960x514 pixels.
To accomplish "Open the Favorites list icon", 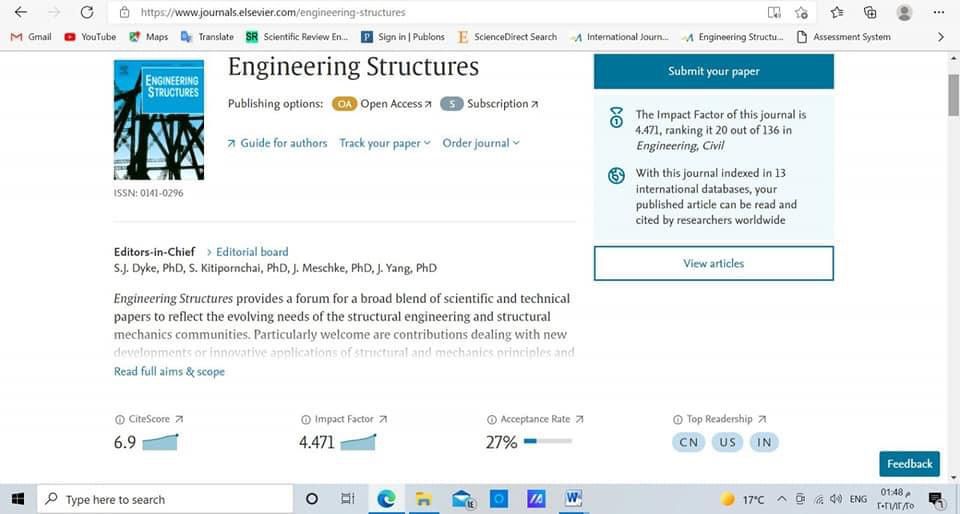I will coord(837,12).
